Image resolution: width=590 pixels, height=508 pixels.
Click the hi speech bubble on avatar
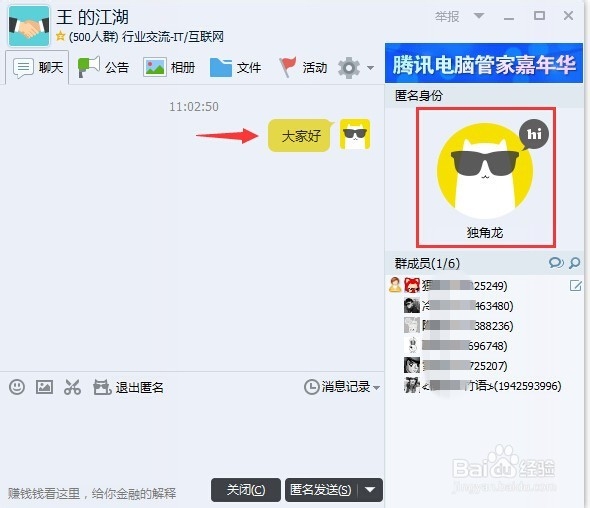pos(534,134)
